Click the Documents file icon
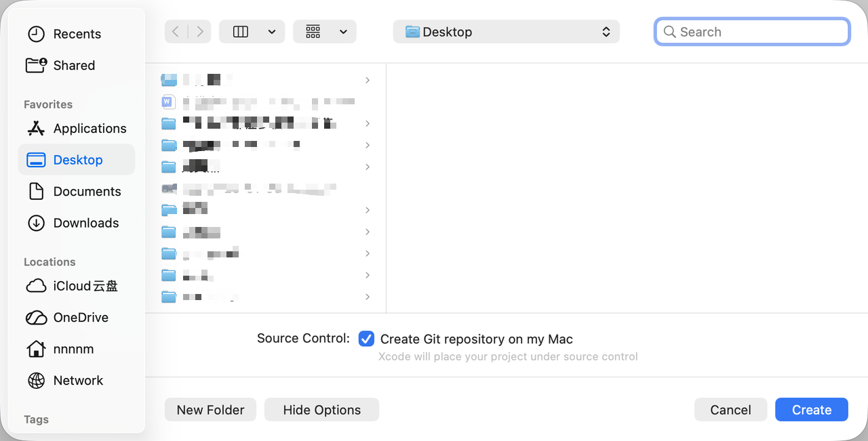The width and height of the screenshot is (868, 441). (x=36, y=192)
